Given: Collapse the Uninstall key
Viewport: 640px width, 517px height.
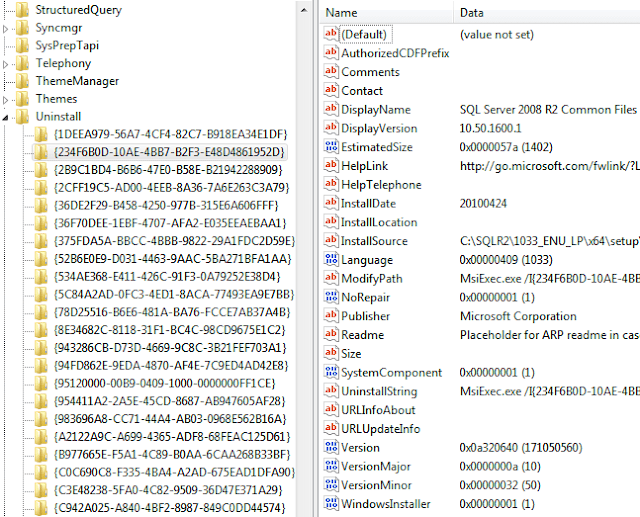Looking at the screenshot, I should [5, 118].
